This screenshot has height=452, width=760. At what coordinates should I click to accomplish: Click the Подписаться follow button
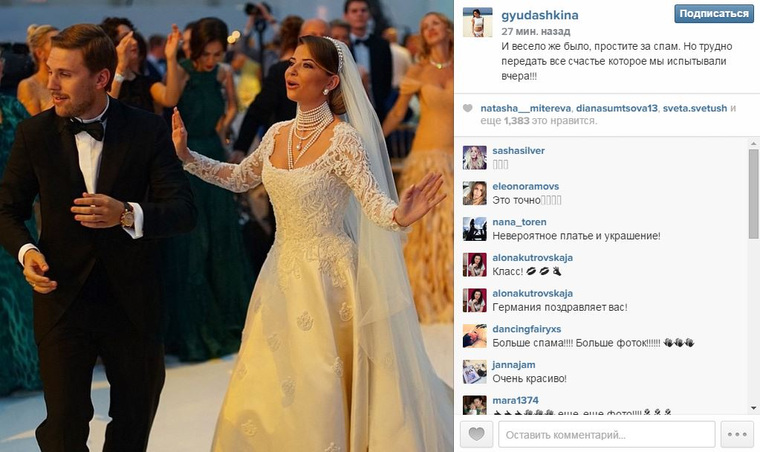(713, 14)
